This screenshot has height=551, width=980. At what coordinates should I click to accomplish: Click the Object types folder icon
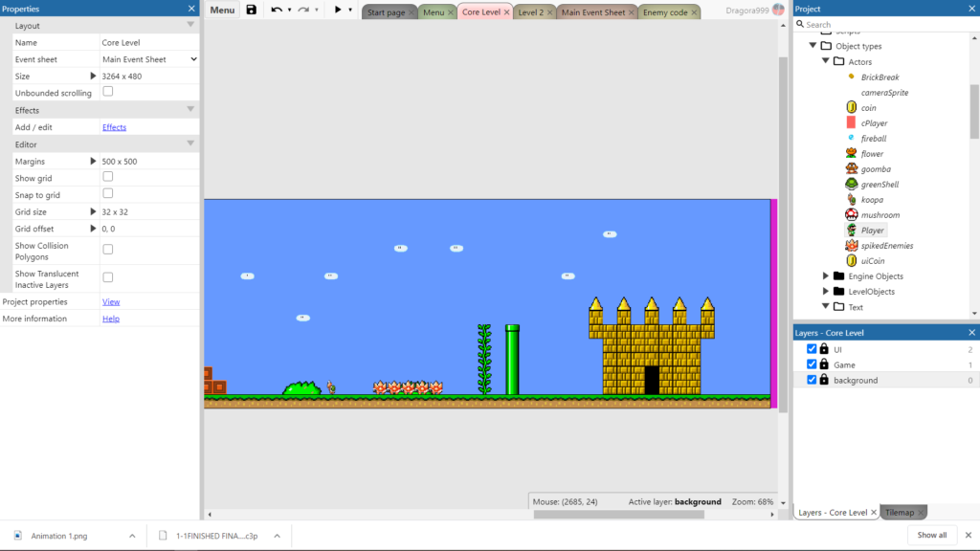click(x=826, y=46)
